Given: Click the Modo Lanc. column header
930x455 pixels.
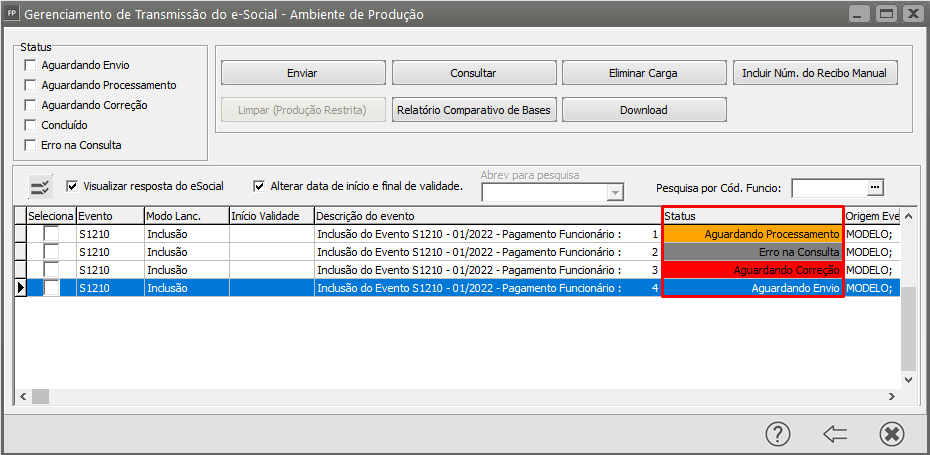Looking at the screenshot, I should 187,216.
